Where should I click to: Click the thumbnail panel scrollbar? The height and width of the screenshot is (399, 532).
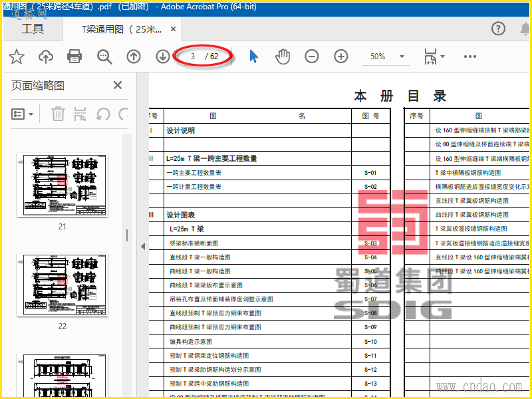click(127, 235)
